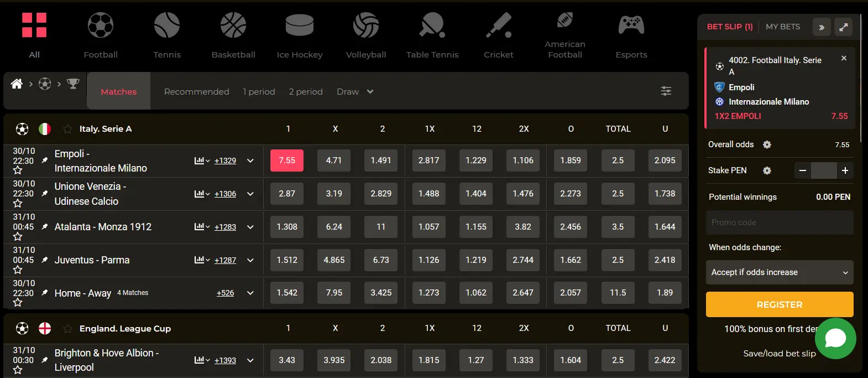This screenshot has width=868, height=378.
Task: Select the All sports grid icon
Action: pos(34,25)
